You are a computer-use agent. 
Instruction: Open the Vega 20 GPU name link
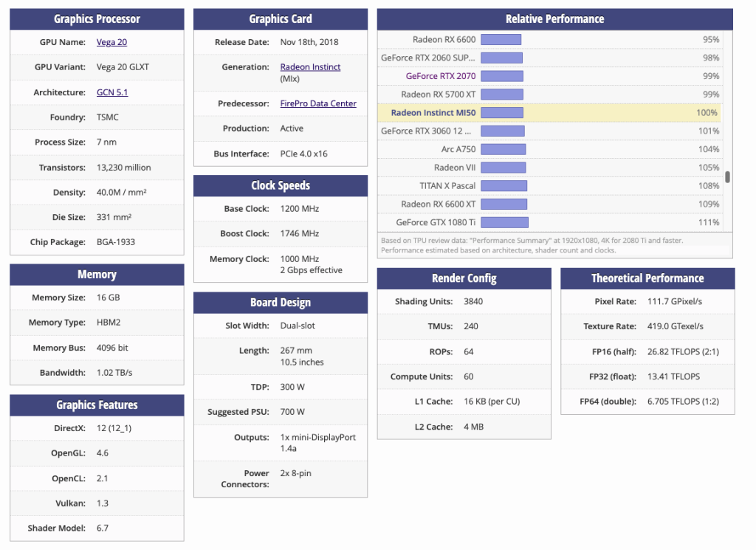(112, 42)
